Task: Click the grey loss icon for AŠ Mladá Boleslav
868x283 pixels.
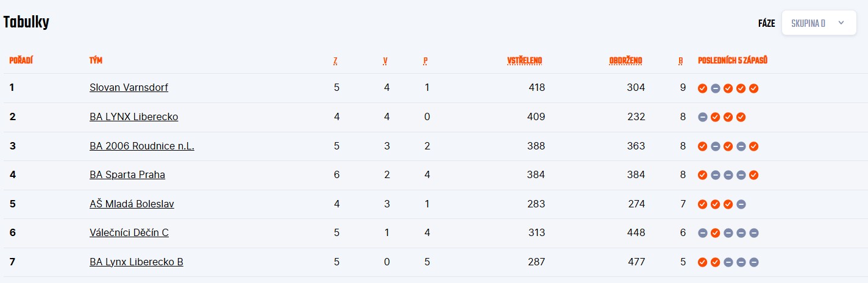Action: tap(741, 204)
